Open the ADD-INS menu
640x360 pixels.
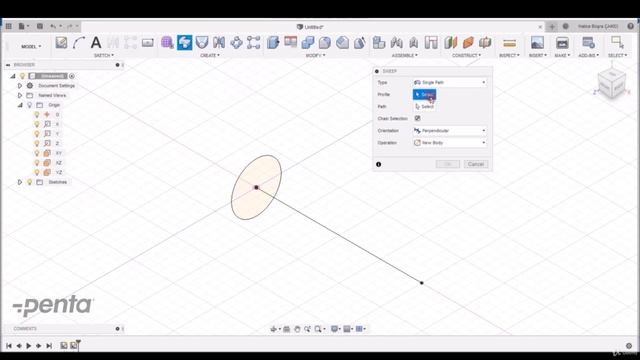tap(588, 55)
